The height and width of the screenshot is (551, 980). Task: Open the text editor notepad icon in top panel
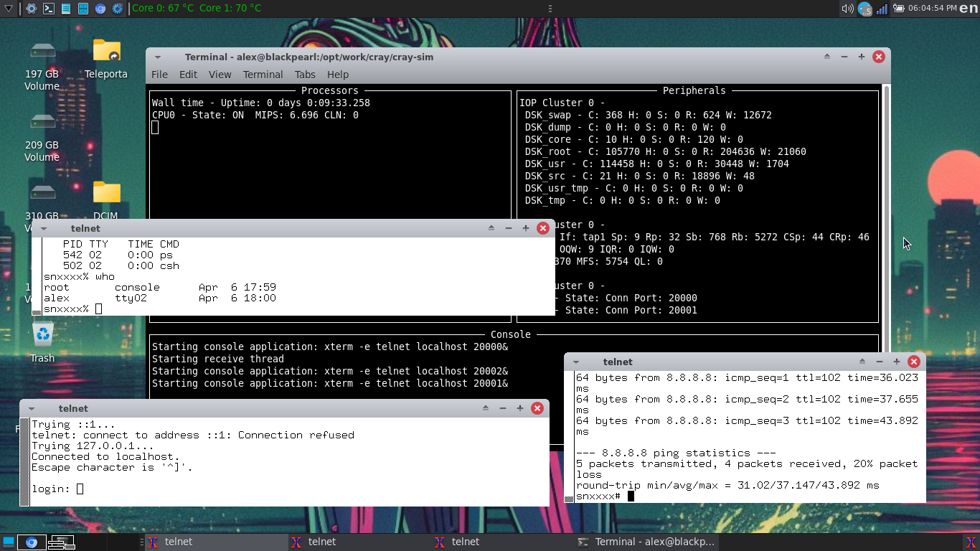(x=66, y=9)
